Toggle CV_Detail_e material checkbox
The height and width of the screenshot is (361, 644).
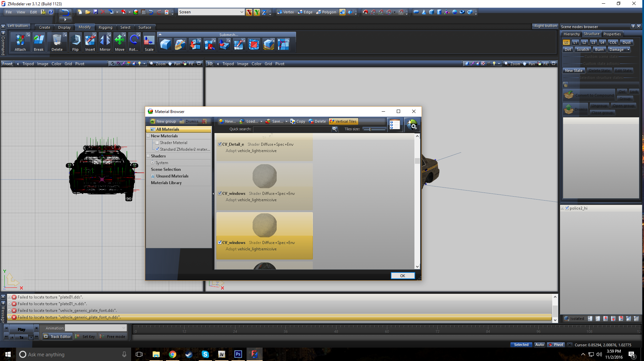[220, 144]
